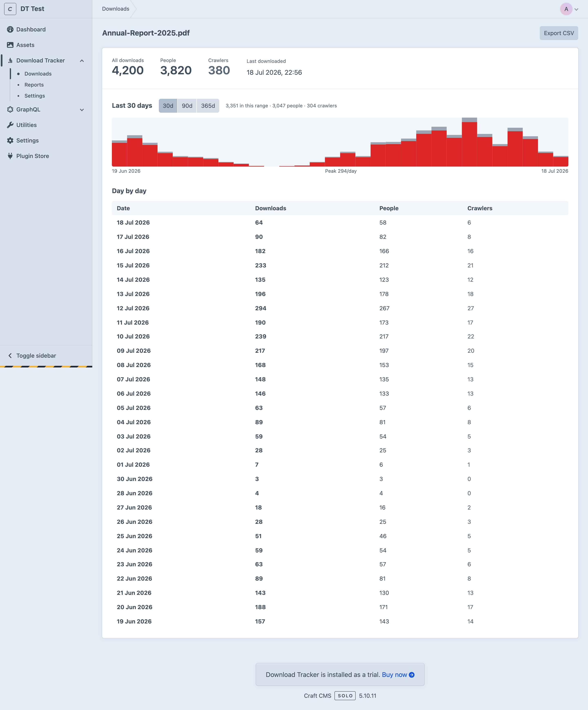588x710 pixels.
Task: Click the 12 Jul 2026 row date
Action: (x=133, y=308)
